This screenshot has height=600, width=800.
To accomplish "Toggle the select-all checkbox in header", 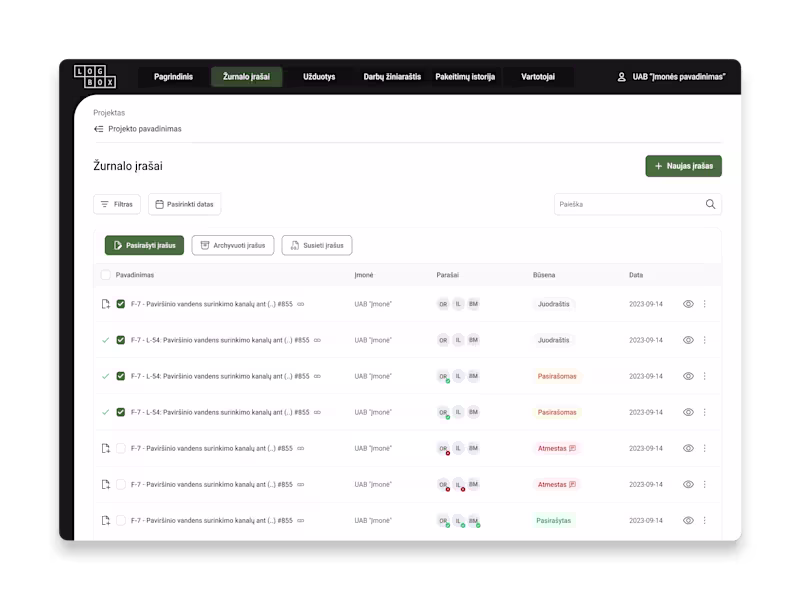I will point(106,275).
